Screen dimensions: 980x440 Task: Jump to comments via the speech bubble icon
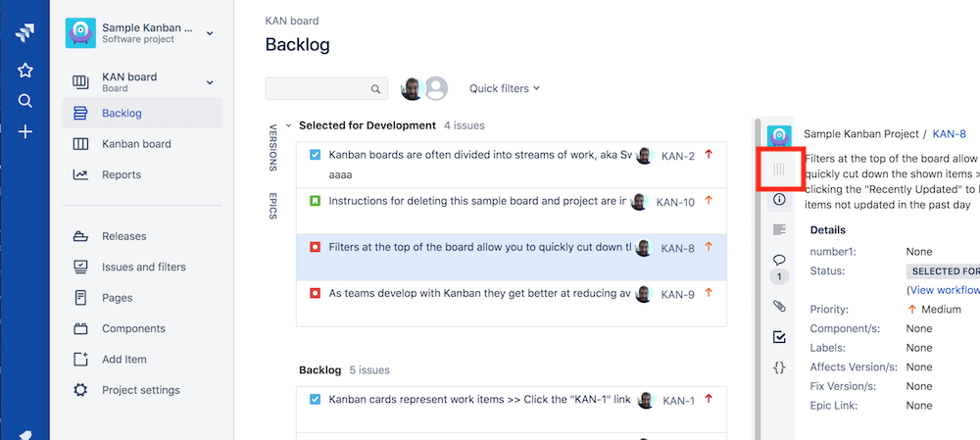point(779,260)
